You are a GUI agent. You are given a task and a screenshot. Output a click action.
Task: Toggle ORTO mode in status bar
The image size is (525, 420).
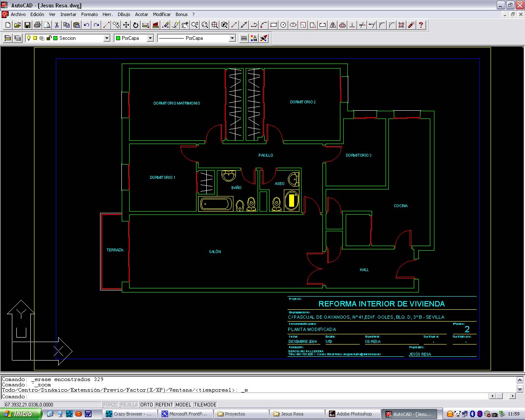(x=146, y=405)
